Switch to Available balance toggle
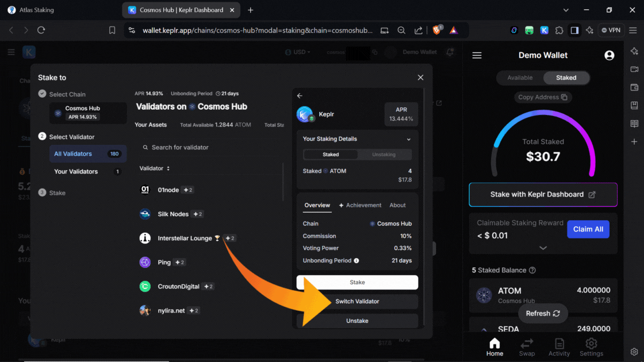The height and width of the screenshot is (362, 644). [x=520, y=78]
